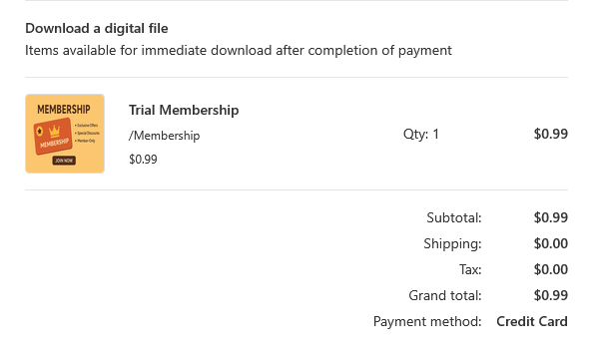603x364 pixels.
Task: Click the immediate download description text
Action: (239, 50)
